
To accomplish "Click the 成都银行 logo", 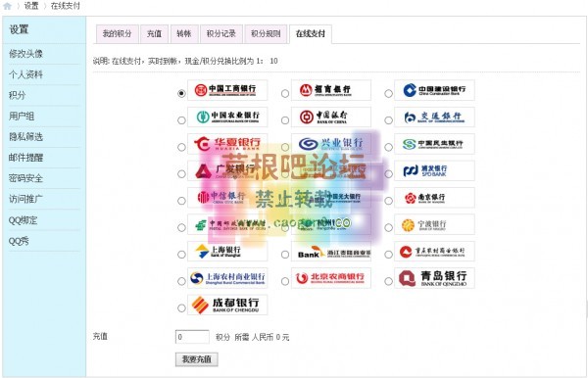I will pyautogui.click(x=227, y=305).
